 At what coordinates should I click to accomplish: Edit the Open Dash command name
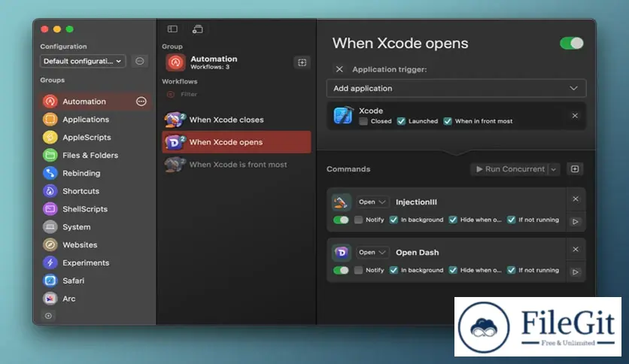[x=417, y=253]
